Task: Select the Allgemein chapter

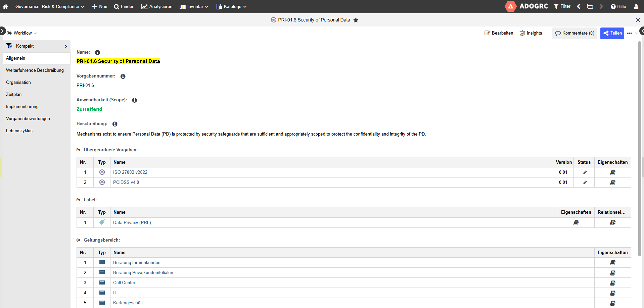Action: pyautogui.click(x=36, y=58)
